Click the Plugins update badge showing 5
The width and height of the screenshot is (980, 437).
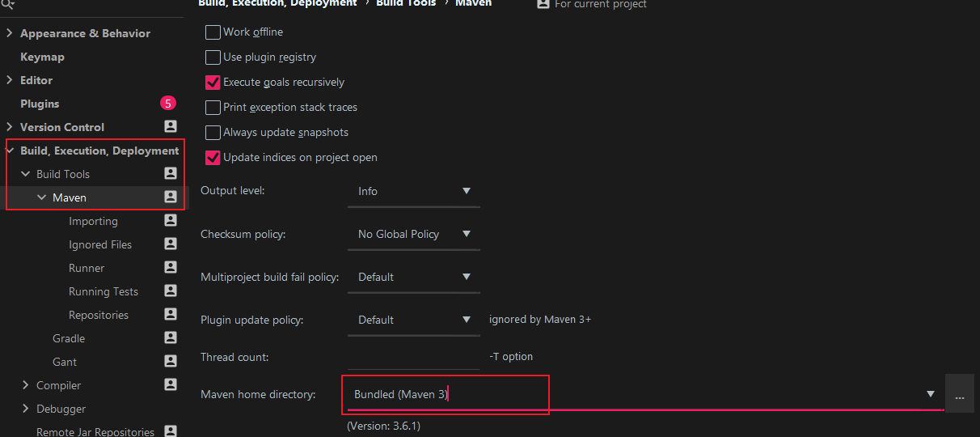coord(167,104)
